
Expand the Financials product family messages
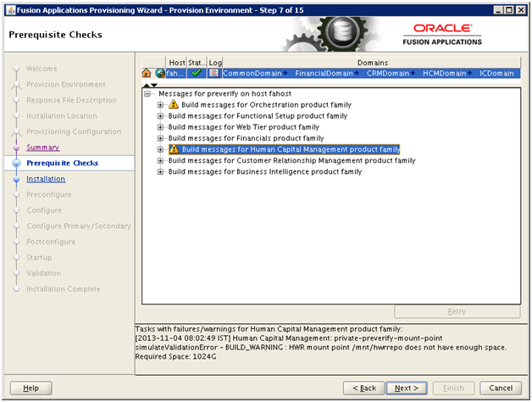tap(160, 138)
